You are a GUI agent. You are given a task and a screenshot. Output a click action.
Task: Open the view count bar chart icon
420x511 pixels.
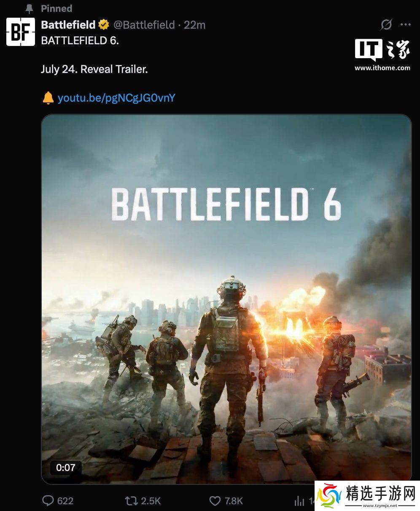[x=299, y=500]
